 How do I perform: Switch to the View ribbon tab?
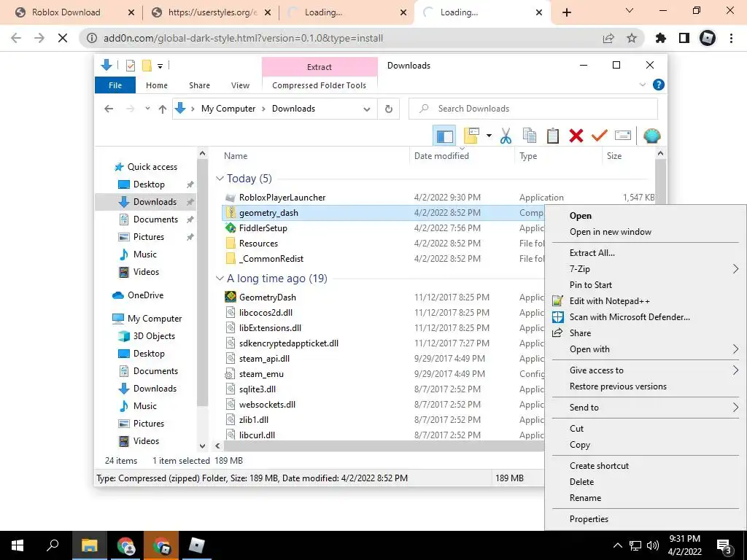(x=240, y=85)
